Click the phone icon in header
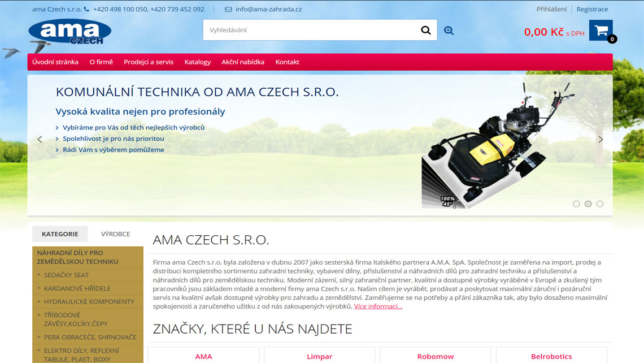 tap(86, 9)
